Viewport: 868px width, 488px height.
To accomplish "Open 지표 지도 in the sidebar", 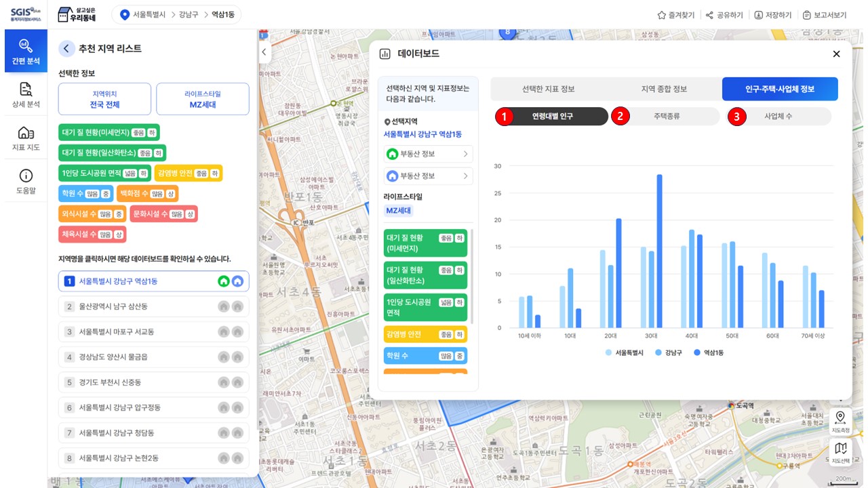I will coord(26,138).
